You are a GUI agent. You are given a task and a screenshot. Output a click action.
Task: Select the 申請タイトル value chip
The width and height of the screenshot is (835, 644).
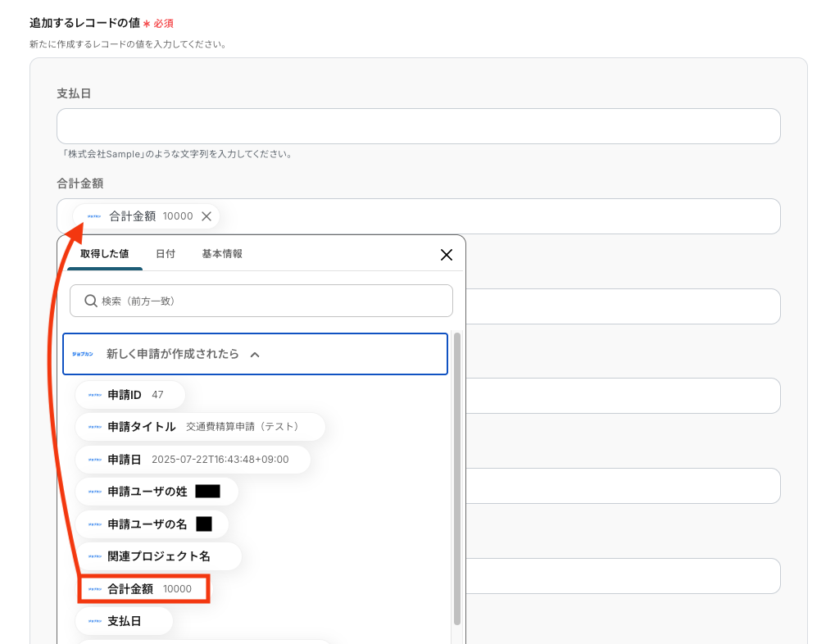pyautogui.click(x=200, y=427)
